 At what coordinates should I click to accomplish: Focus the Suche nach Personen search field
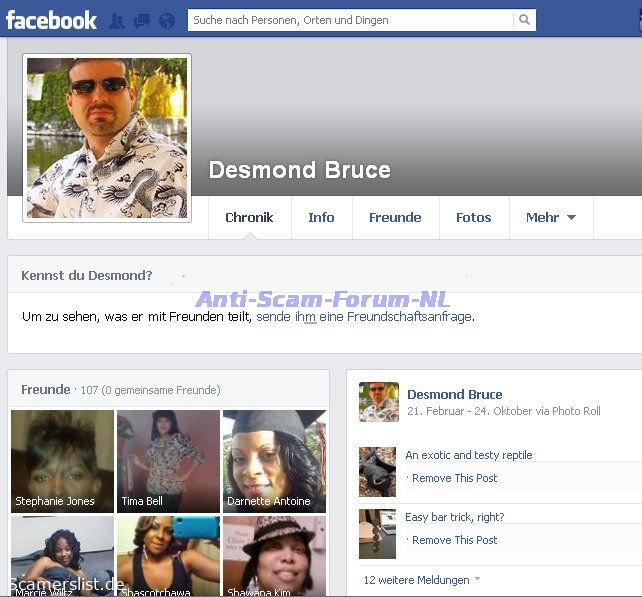pyautogui.click(x=350, y=20)
